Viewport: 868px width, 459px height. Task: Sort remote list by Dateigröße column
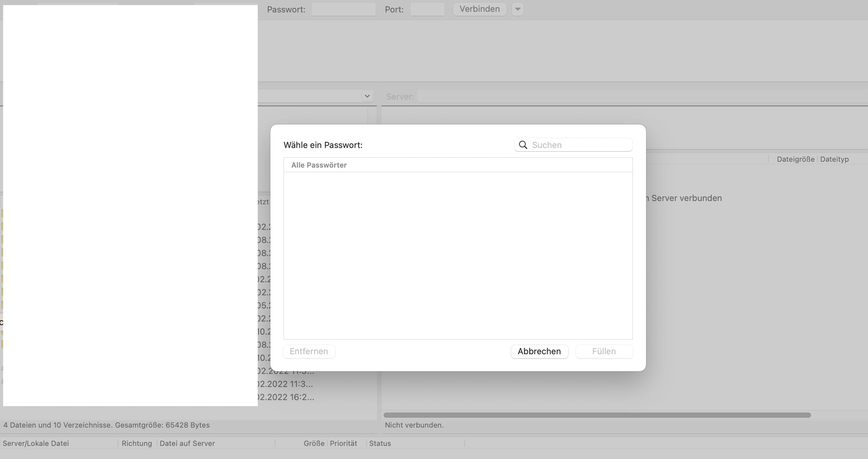[796, 159]
